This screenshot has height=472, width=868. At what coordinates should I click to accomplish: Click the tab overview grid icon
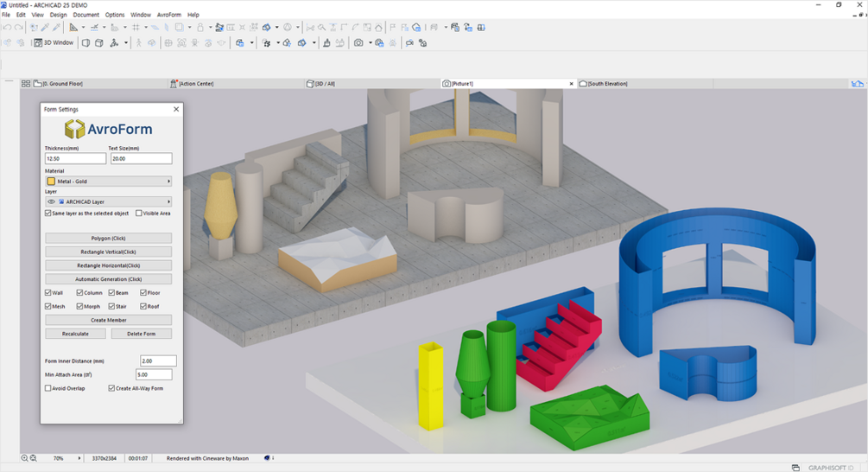(x=25, y=84)
